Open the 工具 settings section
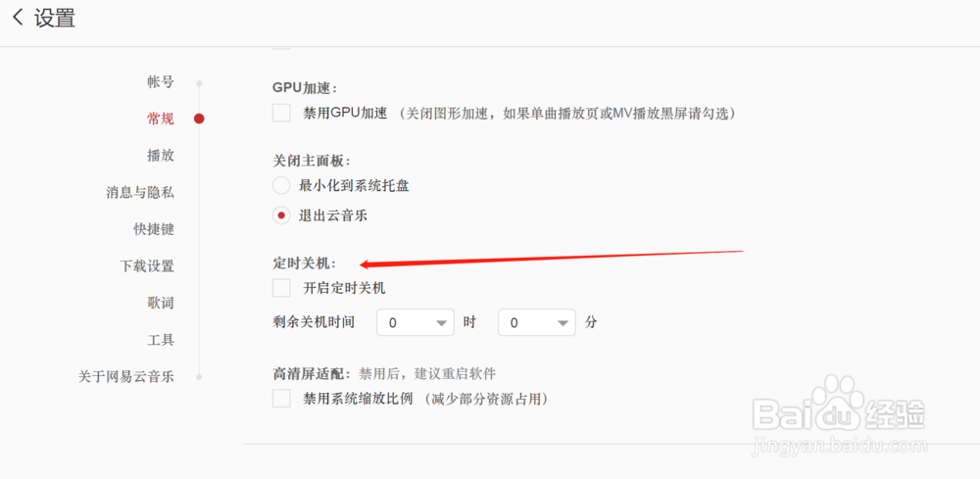 tap(161, 340)
